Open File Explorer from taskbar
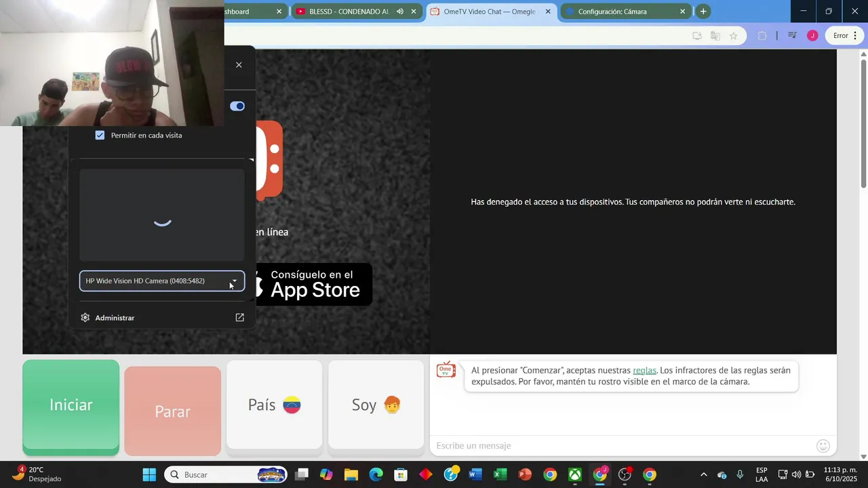The width and height of the screenshot is (868, 488). 351,474
